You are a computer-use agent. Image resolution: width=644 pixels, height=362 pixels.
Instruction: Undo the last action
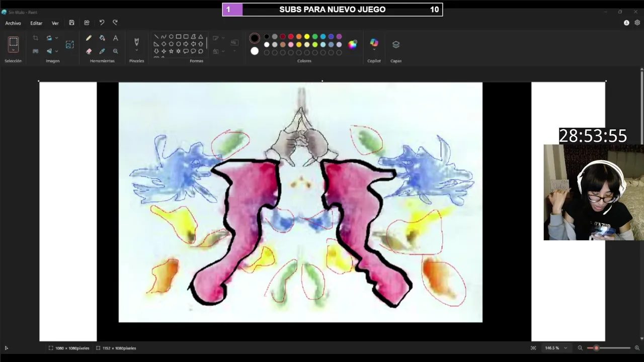tap(102, 23)
